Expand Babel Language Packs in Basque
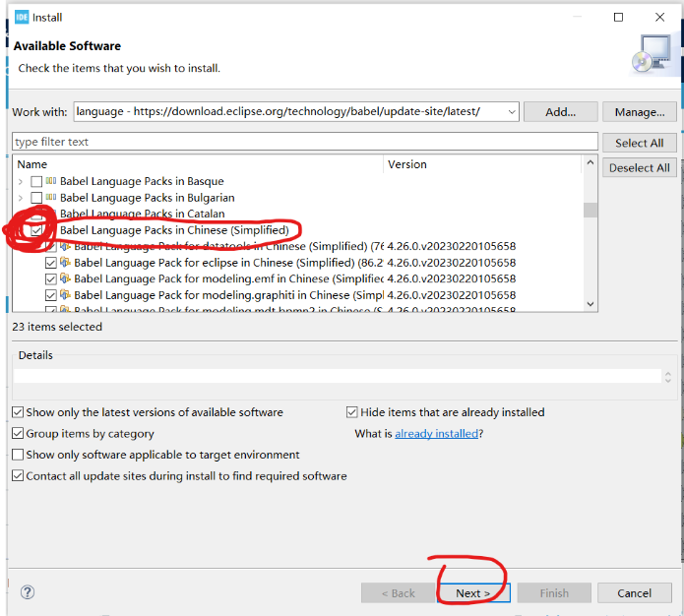 21,181
